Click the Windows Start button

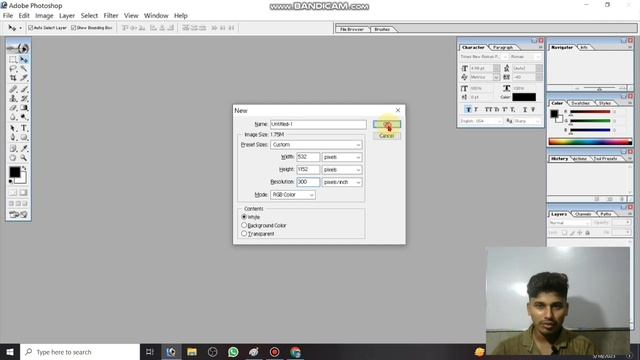[10, 352]
